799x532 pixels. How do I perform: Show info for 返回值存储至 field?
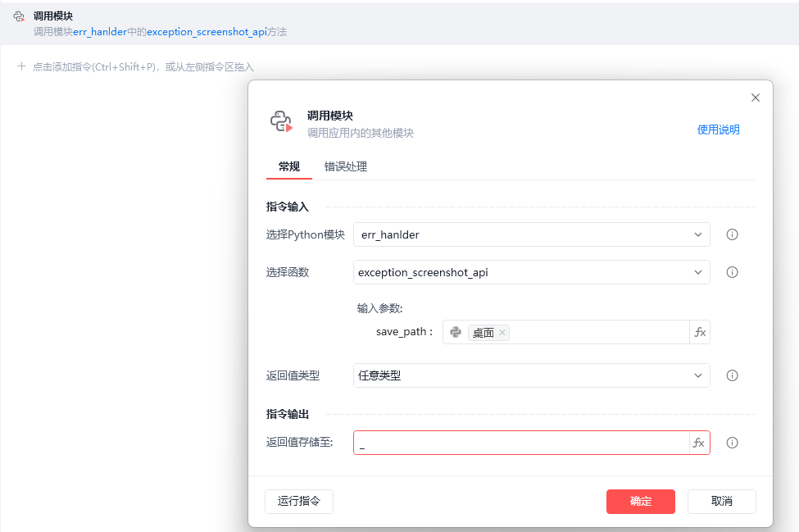[x=732, y=443]
